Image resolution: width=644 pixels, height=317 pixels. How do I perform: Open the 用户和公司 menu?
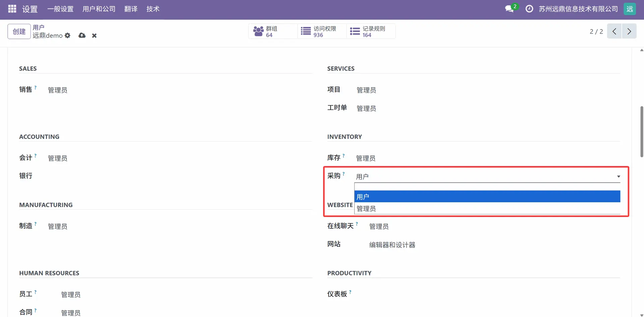(x=99, y=9)
